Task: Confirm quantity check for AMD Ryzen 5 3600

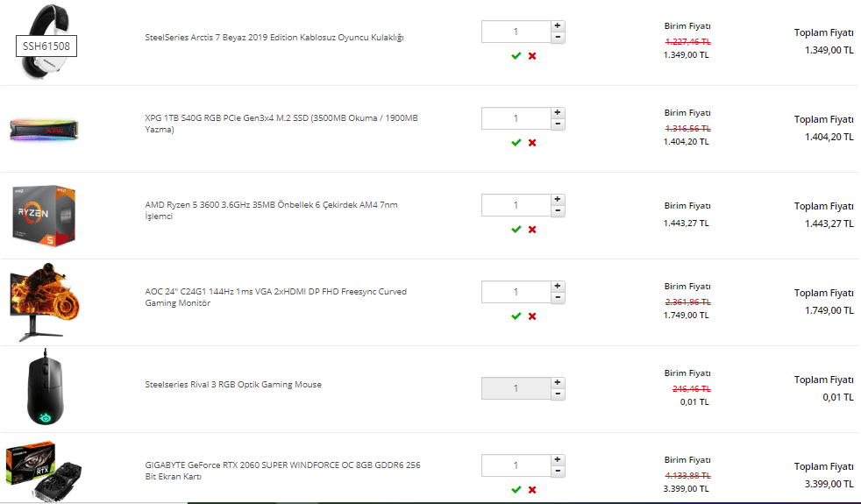Action: point(516,230)
